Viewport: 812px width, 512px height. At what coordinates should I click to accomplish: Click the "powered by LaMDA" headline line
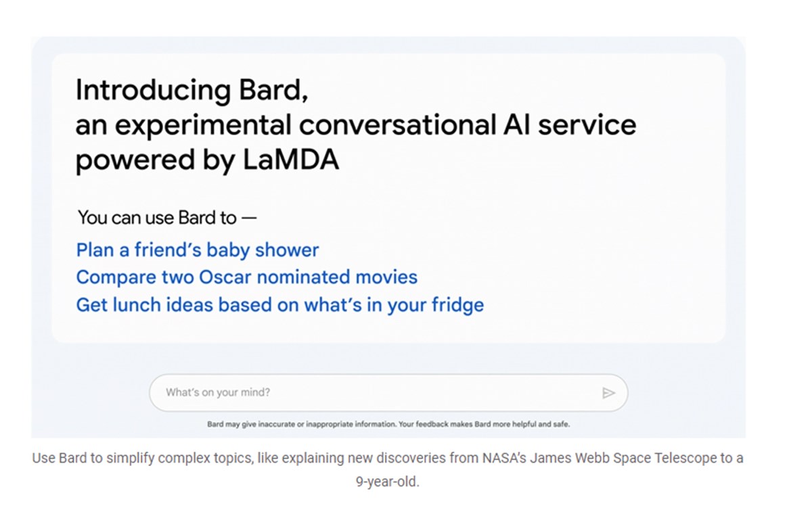click(207, 161)
